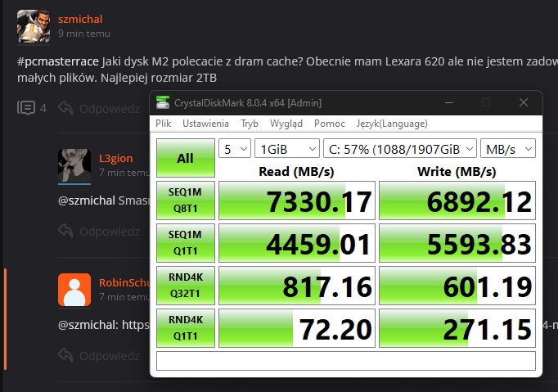Click Odpowiedz under RobinSchu comment
This screenshot has height=392, width=558.
(x=110, y=355)
